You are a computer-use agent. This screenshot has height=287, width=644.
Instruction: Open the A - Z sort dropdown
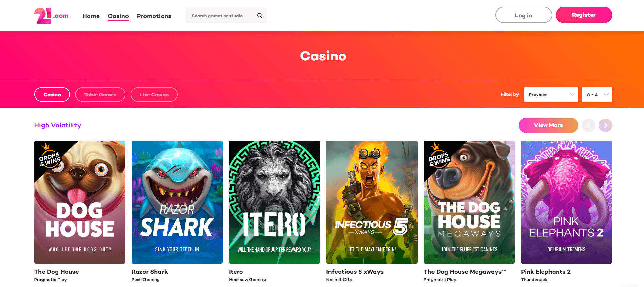coord(597,94)
